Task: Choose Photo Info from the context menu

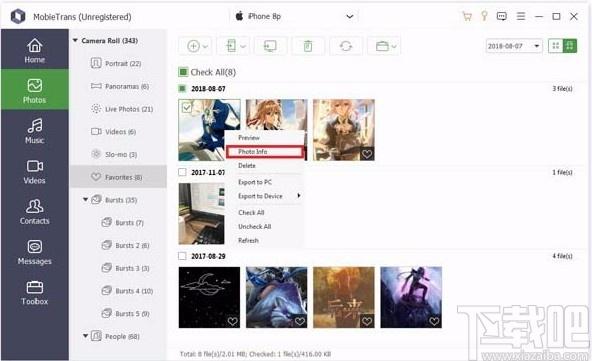Action: point(265,151)
